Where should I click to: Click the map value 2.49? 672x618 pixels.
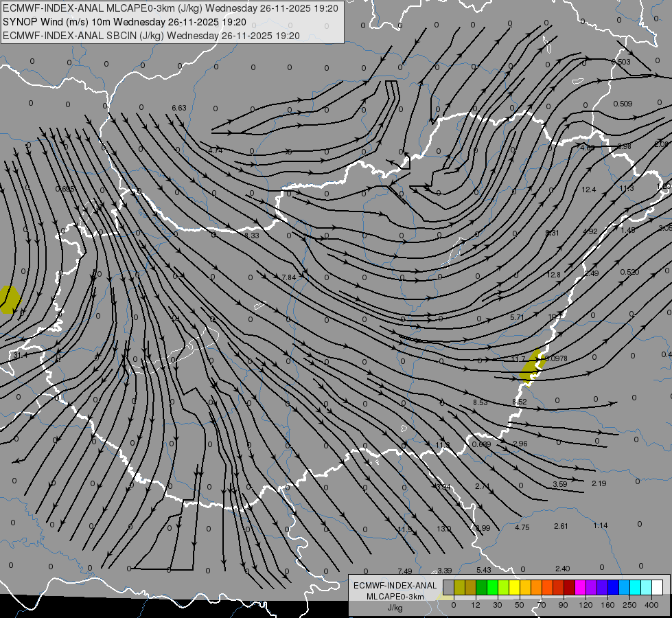[592, 273]
